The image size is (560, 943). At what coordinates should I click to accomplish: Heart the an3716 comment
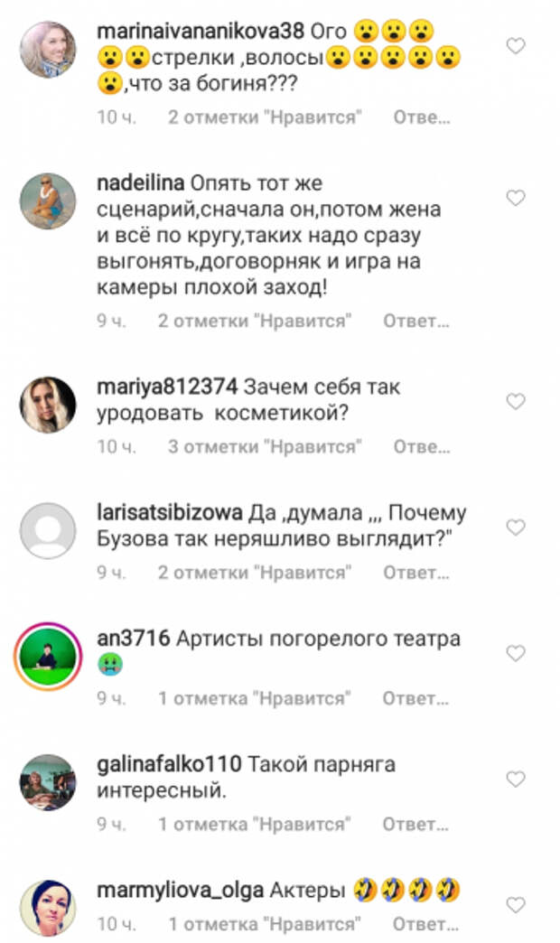[x=516, y=653]
